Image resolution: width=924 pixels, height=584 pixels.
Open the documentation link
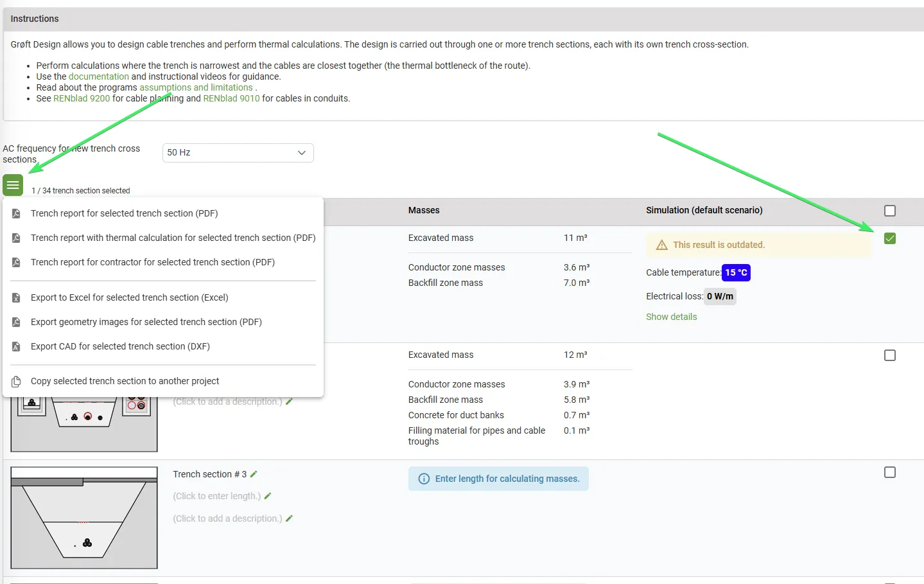pyautogui.click(x=98, y=76)
